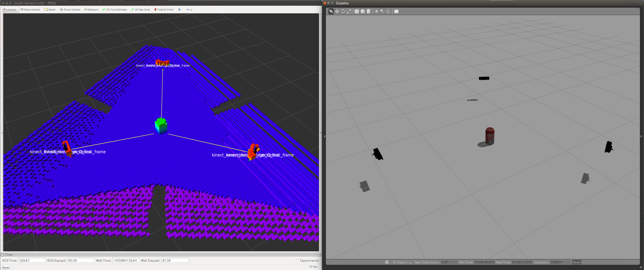
Task: Enable the Experimental checkbox in RViz
Action: (x=297, y=260)
